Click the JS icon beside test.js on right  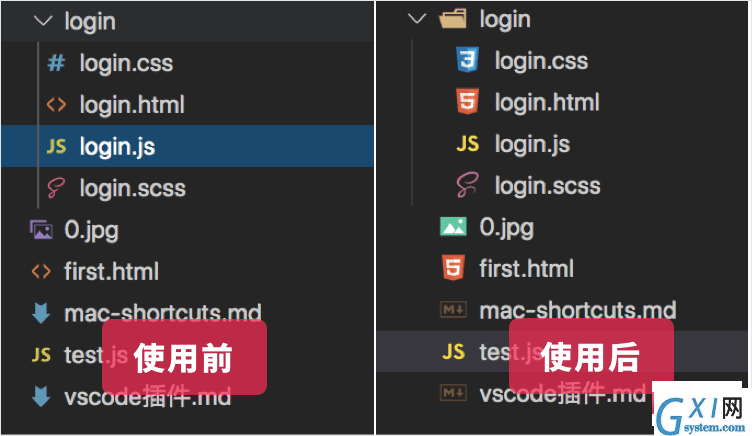pos(453,352)
